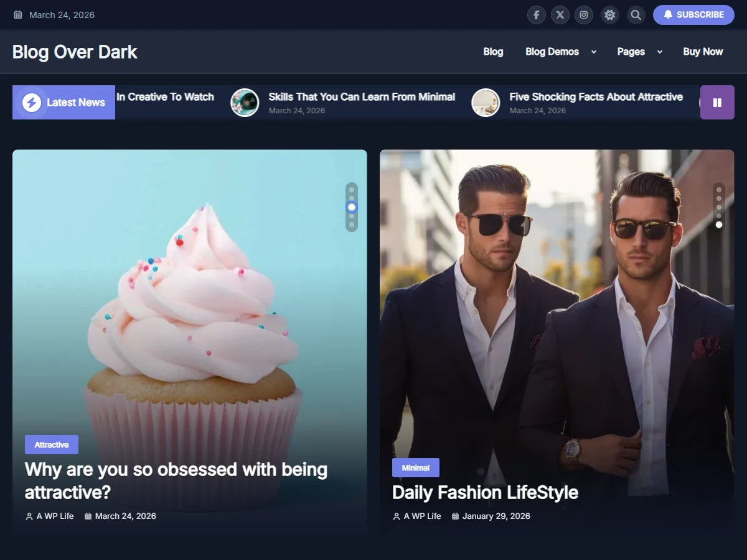
Task: Expand the Pages dropdown chevron
Action: 660,52
